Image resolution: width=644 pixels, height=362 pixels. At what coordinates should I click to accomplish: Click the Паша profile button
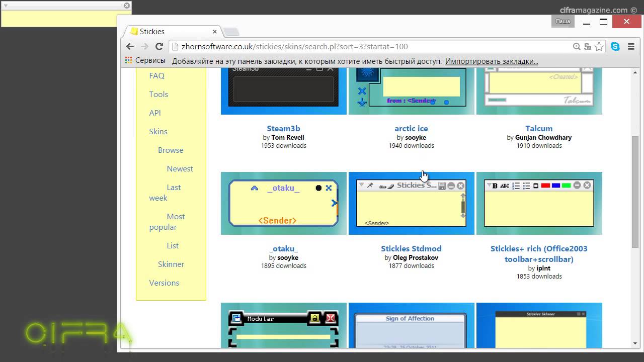[562, 21]
